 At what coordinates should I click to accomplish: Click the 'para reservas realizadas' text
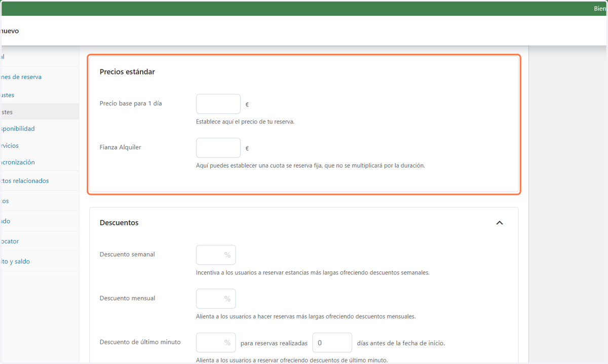(274, 343)
